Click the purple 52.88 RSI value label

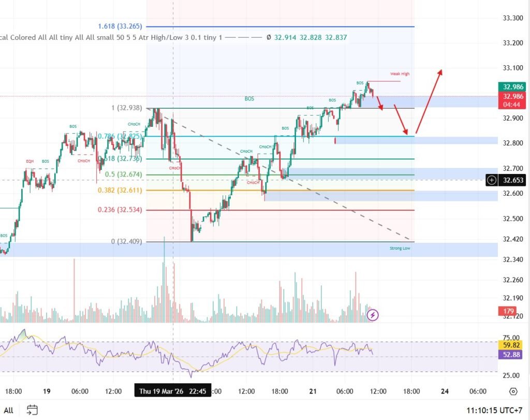point(510,354)
